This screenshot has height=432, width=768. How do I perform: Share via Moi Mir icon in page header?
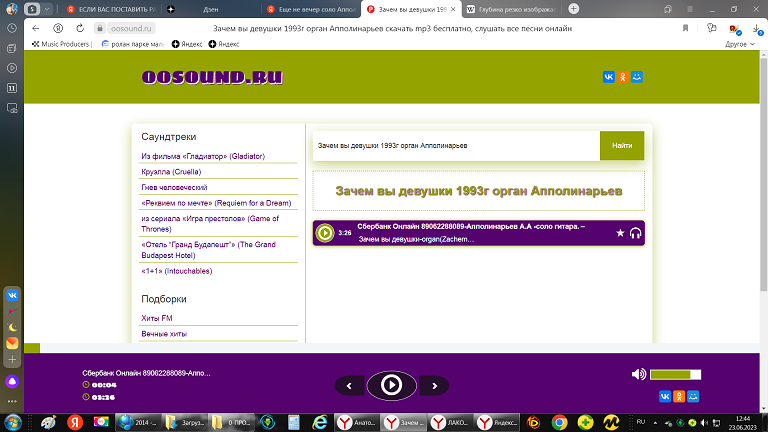(637, 77)
